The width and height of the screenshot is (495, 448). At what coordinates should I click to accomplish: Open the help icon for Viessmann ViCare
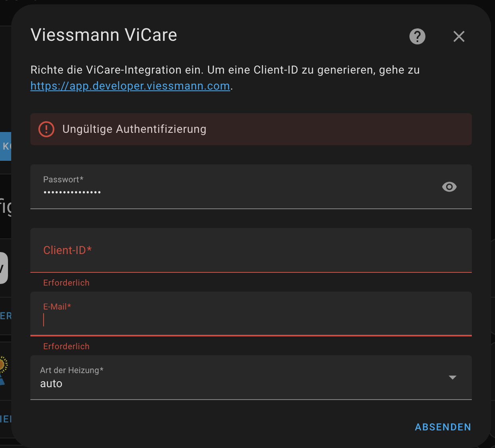(417, 37)
